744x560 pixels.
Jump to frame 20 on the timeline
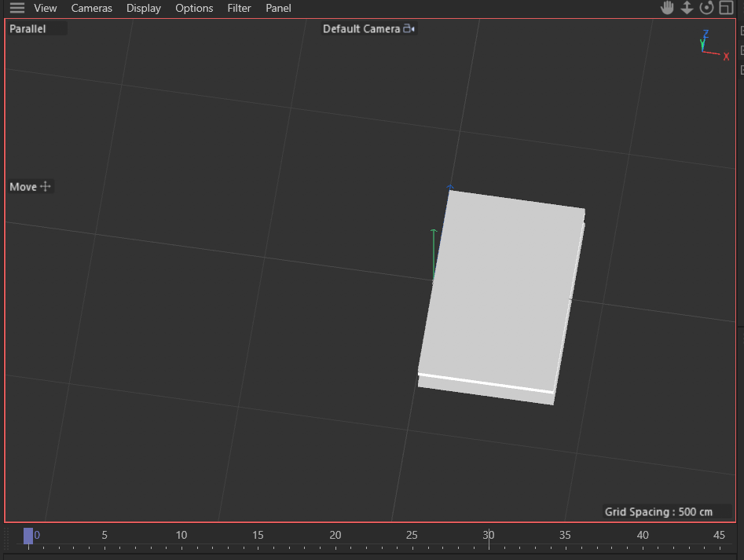335,535
